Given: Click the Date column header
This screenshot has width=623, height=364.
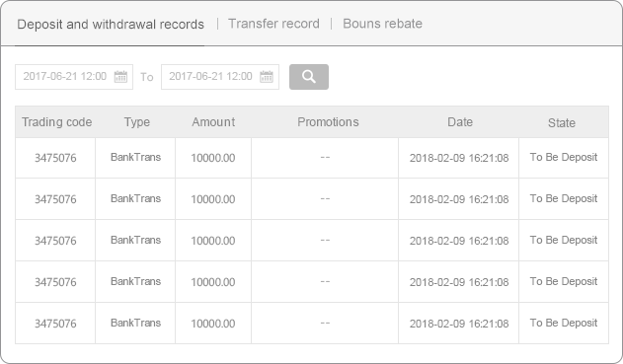Looking at the screenshot, I should pyautogui.click(x=460, y=122).
